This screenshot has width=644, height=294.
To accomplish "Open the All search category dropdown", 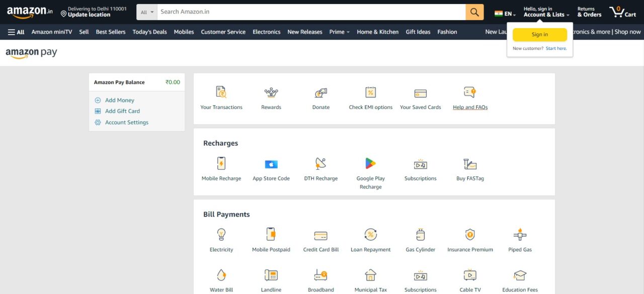I will coord(147,12).
